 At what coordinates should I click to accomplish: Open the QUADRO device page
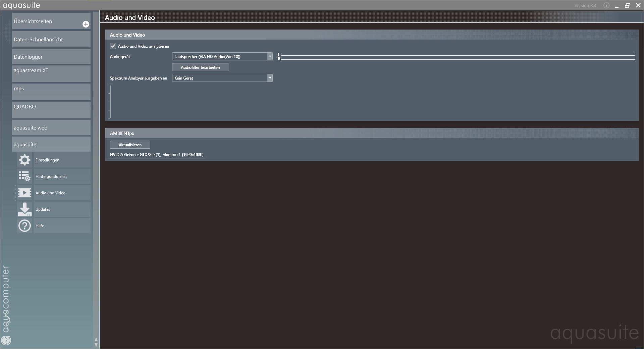coord(51,109)
